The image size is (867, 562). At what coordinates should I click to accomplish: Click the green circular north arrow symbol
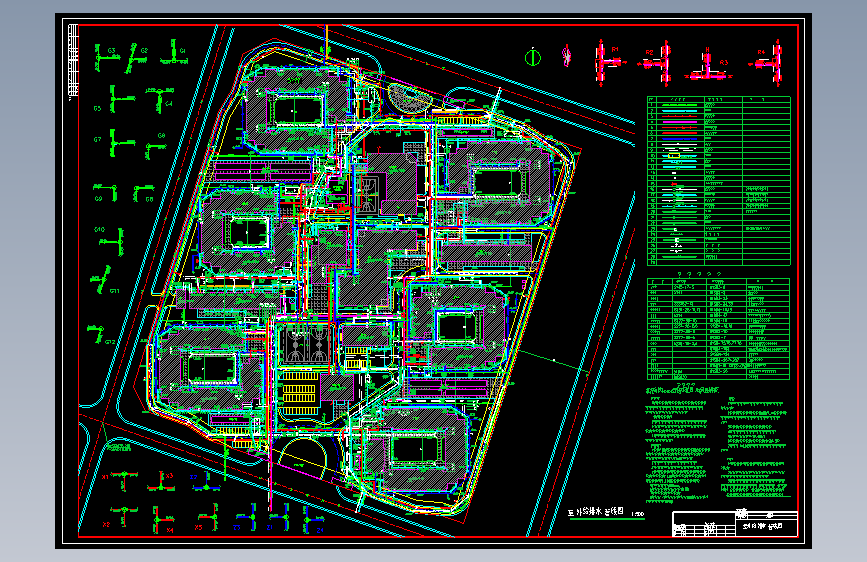[532, 57]
